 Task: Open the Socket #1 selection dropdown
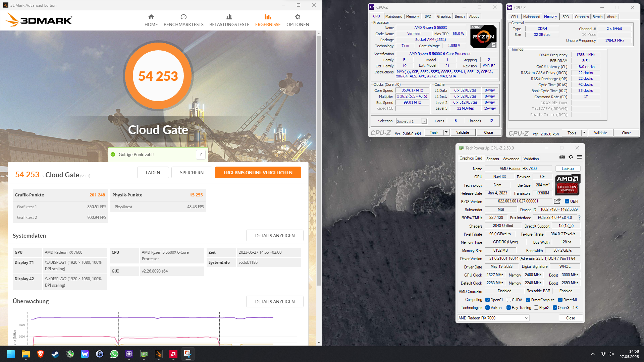point(411,121)
